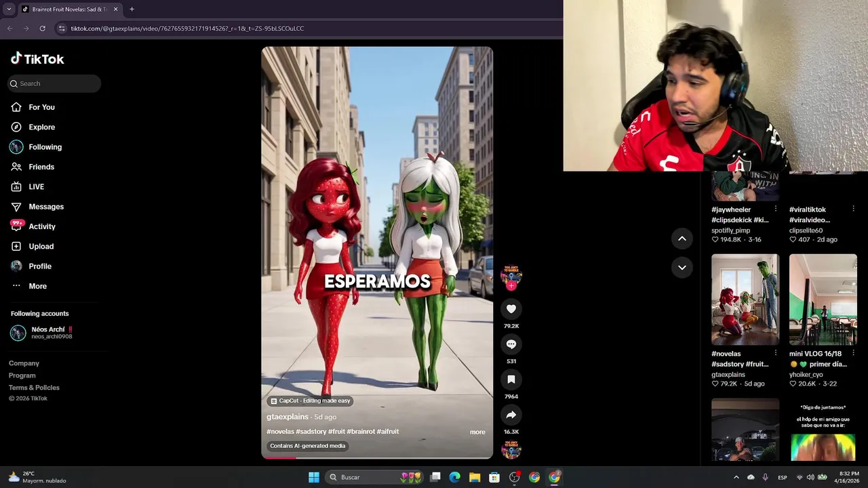The image size is (868, 488).
Task: Open yhoiker_cyo creator link
Action: pos(806,375)
